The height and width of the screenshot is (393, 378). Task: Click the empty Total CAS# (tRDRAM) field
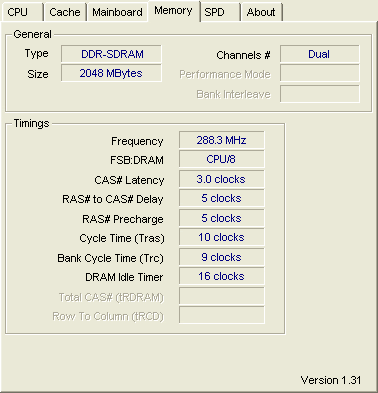pos(222,296)
